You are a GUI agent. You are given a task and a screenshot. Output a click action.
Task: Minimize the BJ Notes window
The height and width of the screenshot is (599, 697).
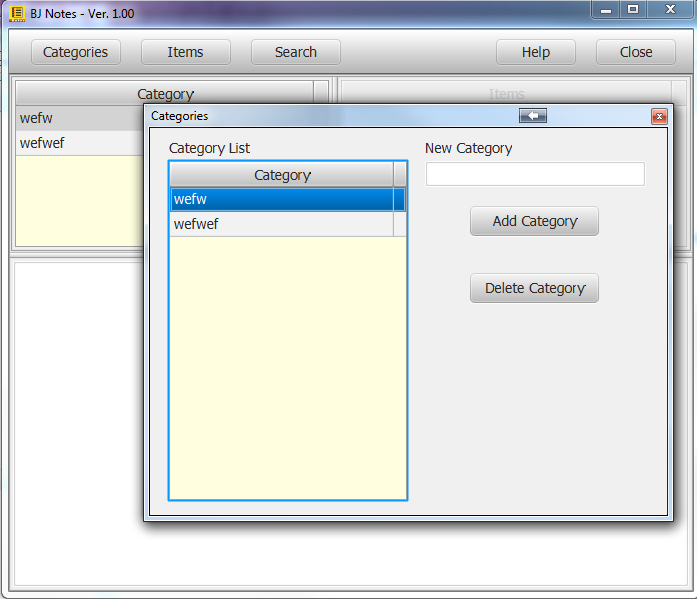[x=605, y=10]
